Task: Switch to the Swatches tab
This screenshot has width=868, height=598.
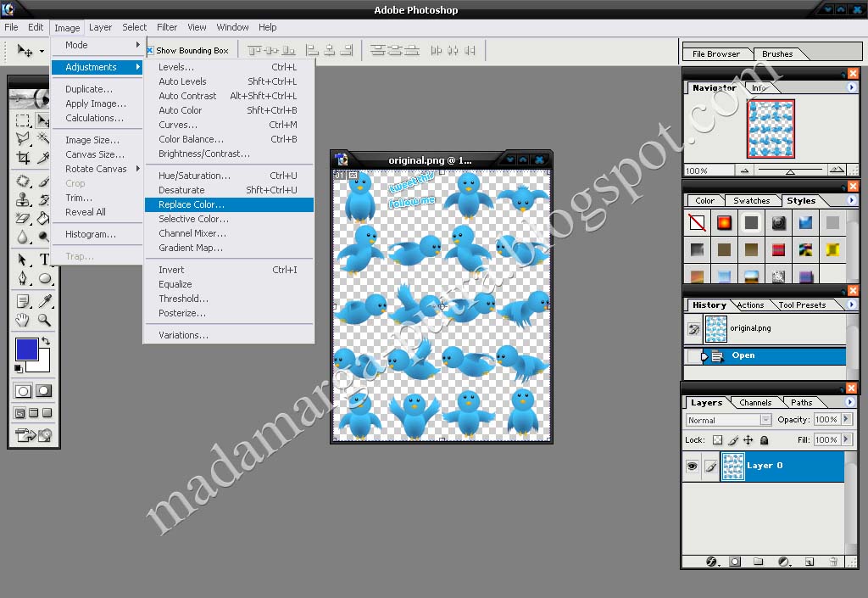Action: (x=751, y=200)
